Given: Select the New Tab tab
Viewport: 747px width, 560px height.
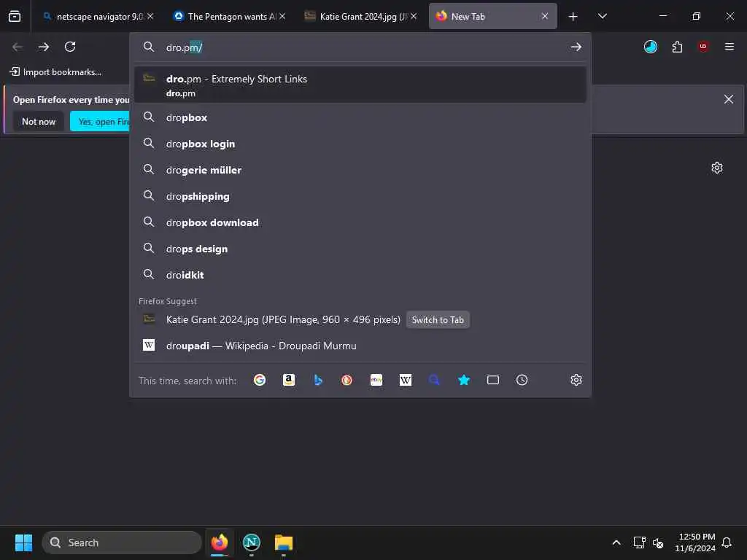Looking at the screenshot, I should pyautogui.click(x=492, y=16).
